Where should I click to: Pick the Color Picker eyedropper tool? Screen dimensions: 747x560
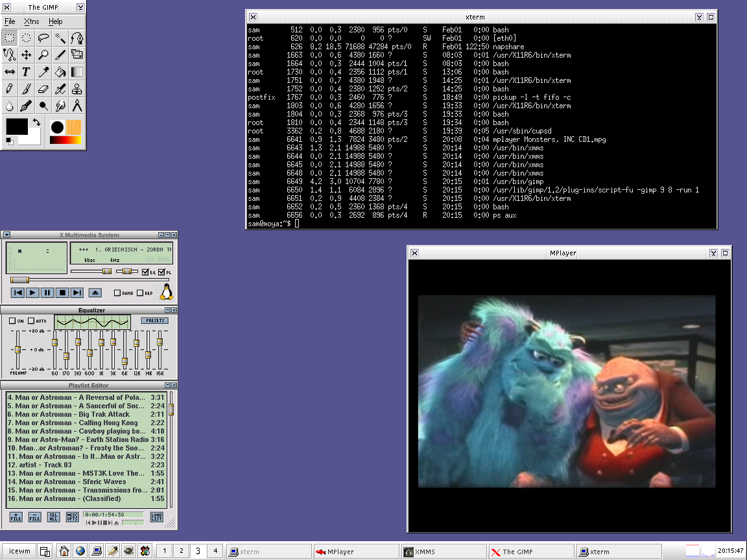point(43,72)
